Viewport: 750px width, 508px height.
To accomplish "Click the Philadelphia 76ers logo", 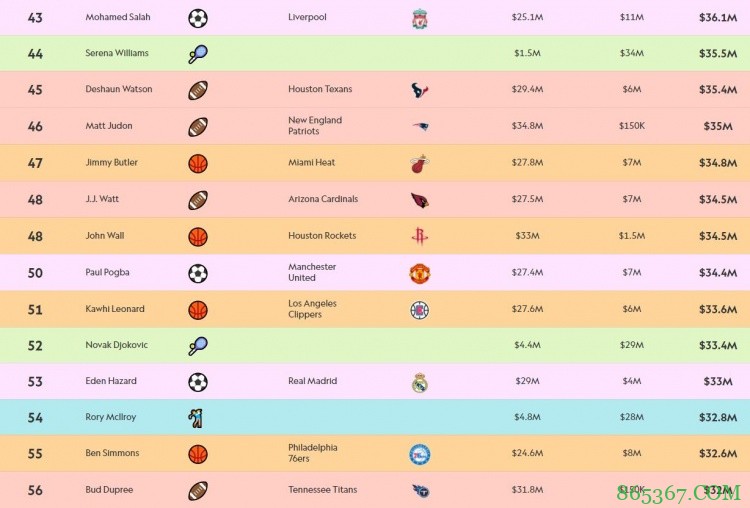I will click(x=419, y=455).
